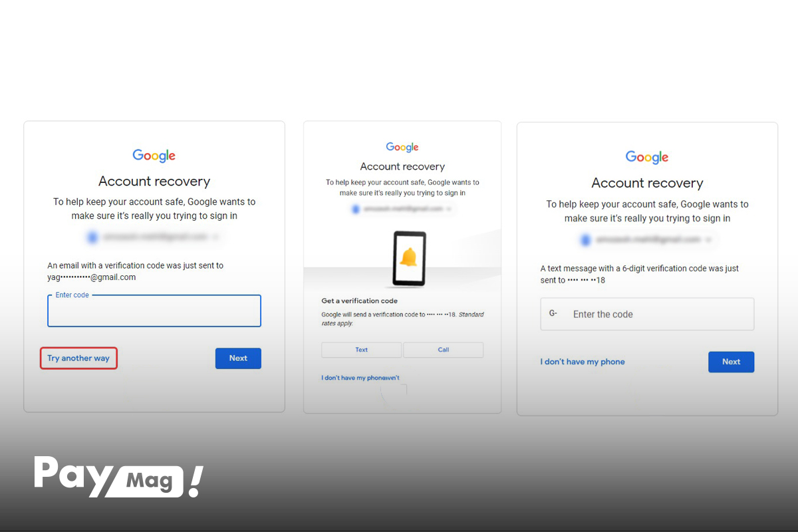Click phone bell illustration in middle panel
This screenshot has width=798, height=532.
[408, 258]
